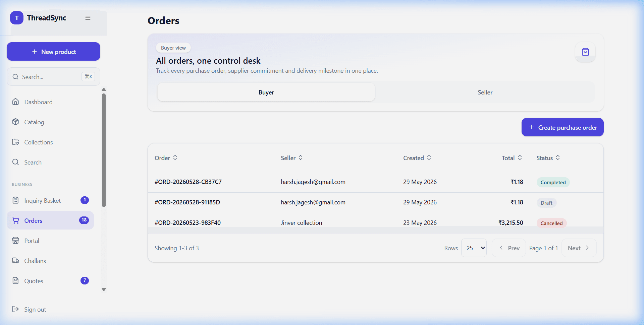
Task: Select Orders in the sidebar
Action: pos(50,220)
